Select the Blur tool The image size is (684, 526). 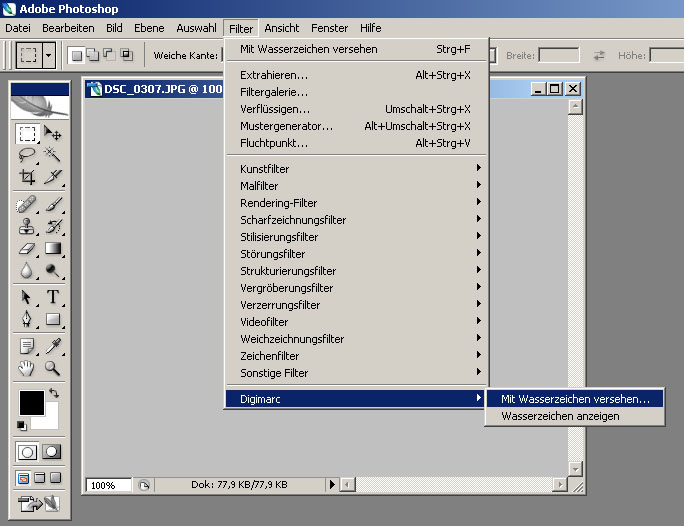point(27,270)
